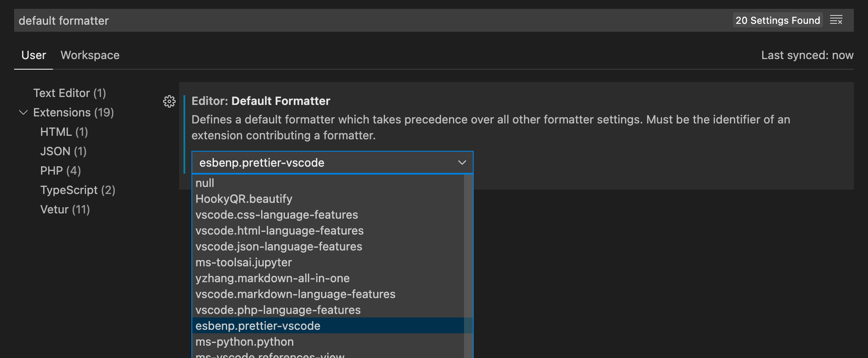868x358 pixels.
Task: Choose null in the formatter list
Action: (328, 183)
